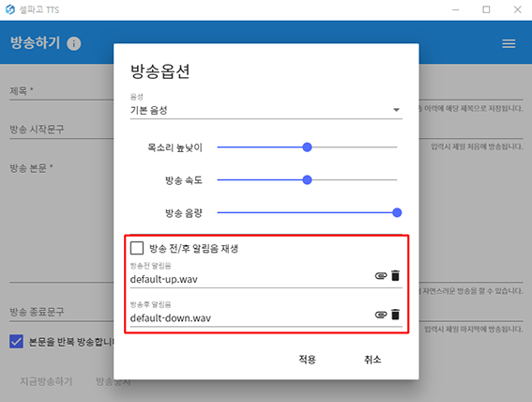Uncheck 본문을 반복 방송합니다 checkbox
Viewport: 532px width, 402px height.
pyautogui.click(x=16, y=341)
